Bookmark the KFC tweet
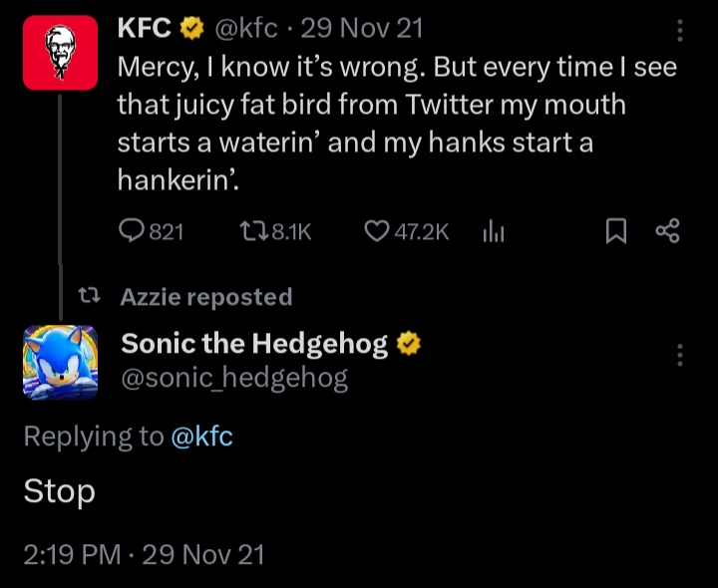The height and width of the screenshot is (588, 718). [615, 232]
